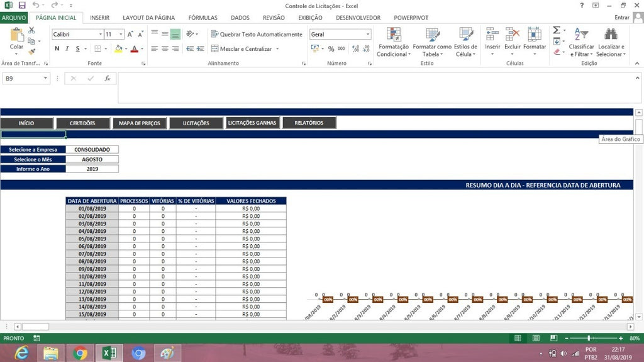Toggle italic formatting I button
Viewport: 644px width, 362px height.
click(67, 48)
